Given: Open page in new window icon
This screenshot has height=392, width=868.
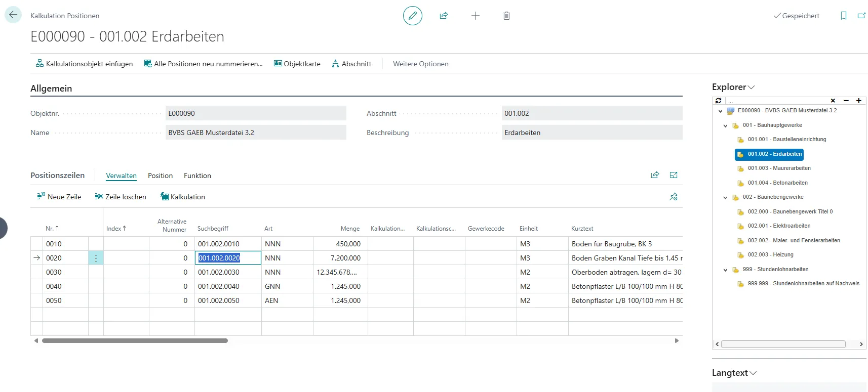Looking at the screenshot, I should point(861,16).
